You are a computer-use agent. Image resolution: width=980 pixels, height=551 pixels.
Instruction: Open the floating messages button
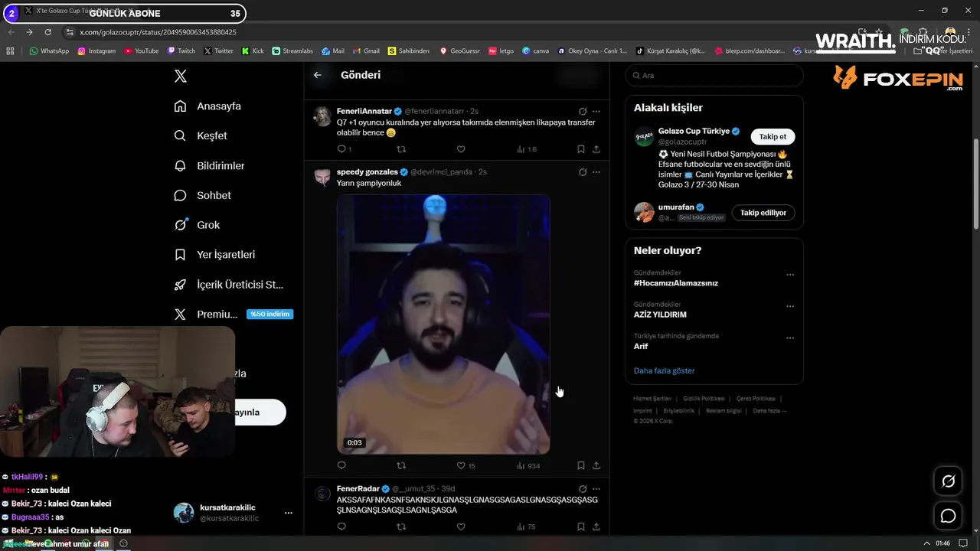[949, 516]
